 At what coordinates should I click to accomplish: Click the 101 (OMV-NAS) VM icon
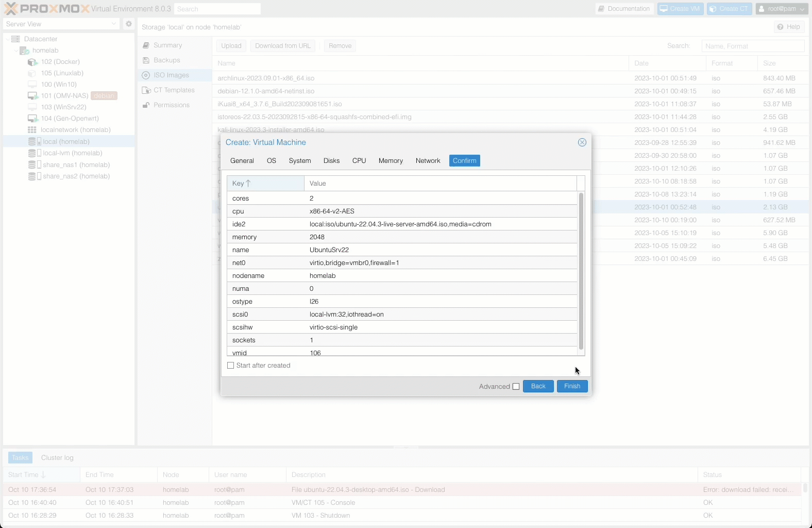point(32,96)
